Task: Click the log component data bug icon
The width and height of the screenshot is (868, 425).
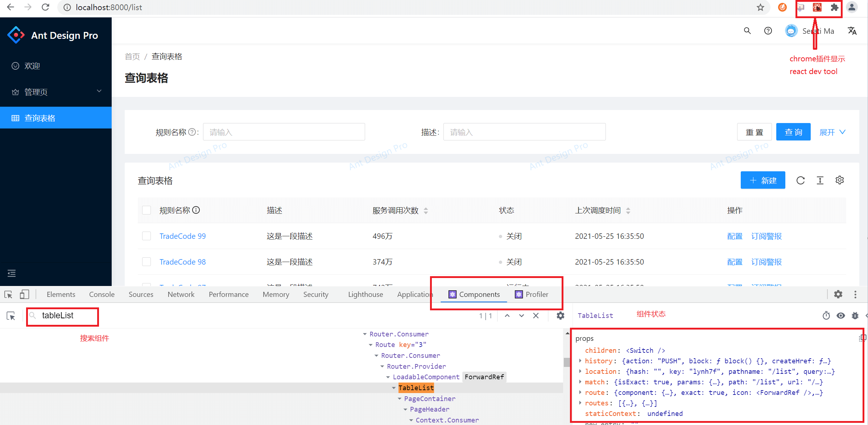Action: [x=855, y=316]
